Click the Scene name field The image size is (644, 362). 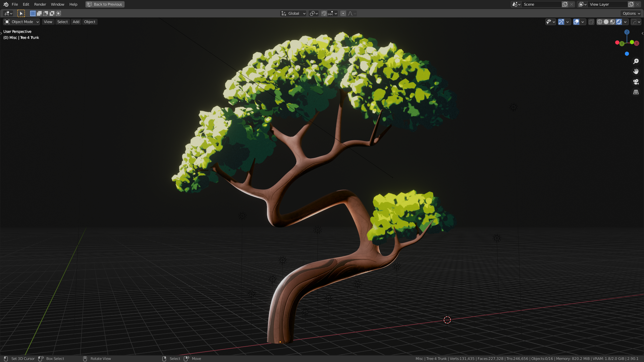tap(541, 4)
